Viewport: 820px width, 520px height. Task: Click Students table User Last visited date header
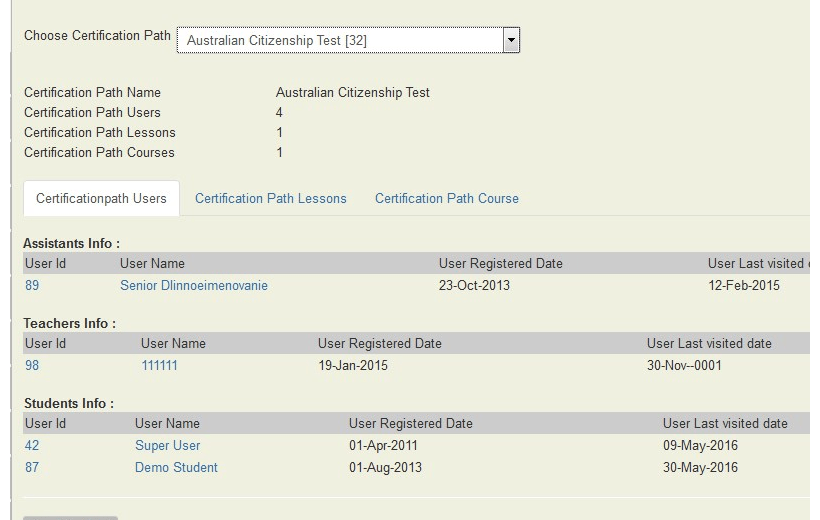tap(725, 423)
